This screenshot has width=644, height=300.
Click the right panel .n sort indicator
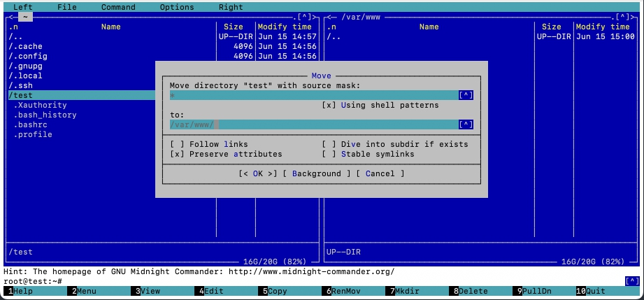pyautogui.click(x=331, y=27)
